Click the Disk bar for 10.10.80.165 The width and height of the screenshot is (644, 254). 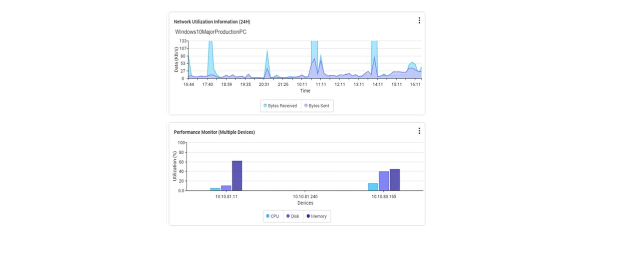pos(384,181)
